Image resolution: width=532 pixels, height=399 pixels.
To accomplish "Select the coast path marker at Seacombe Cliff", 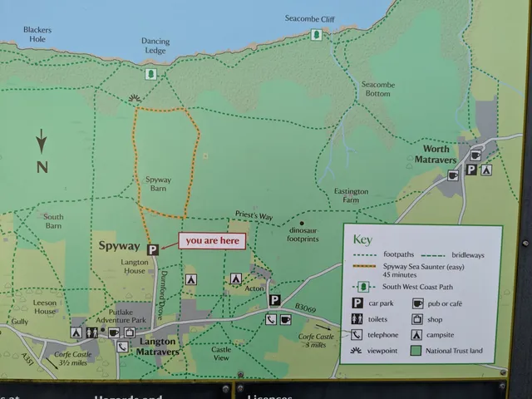I will pos(316,35).
